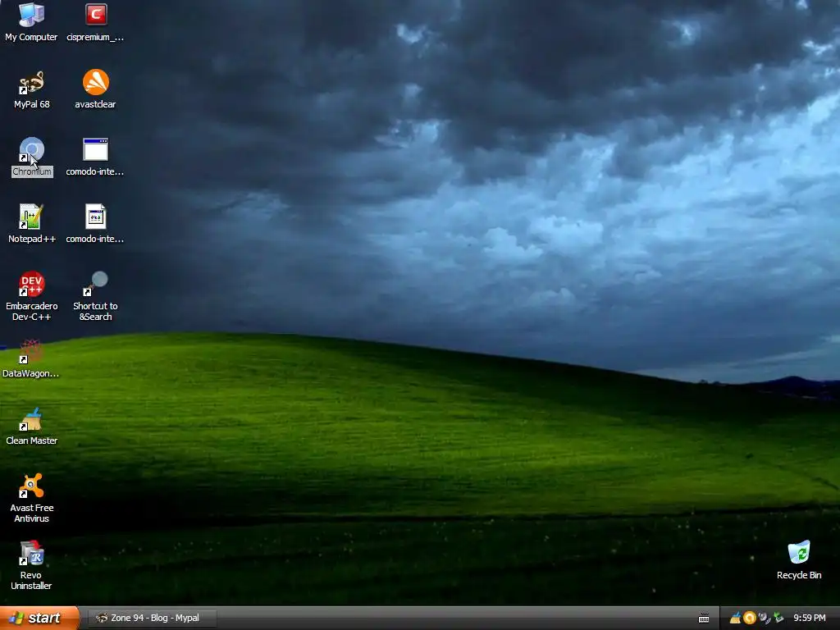Select the comodo-inte document-style icon
The image size is (840, 630).
[x=95, y=224]
